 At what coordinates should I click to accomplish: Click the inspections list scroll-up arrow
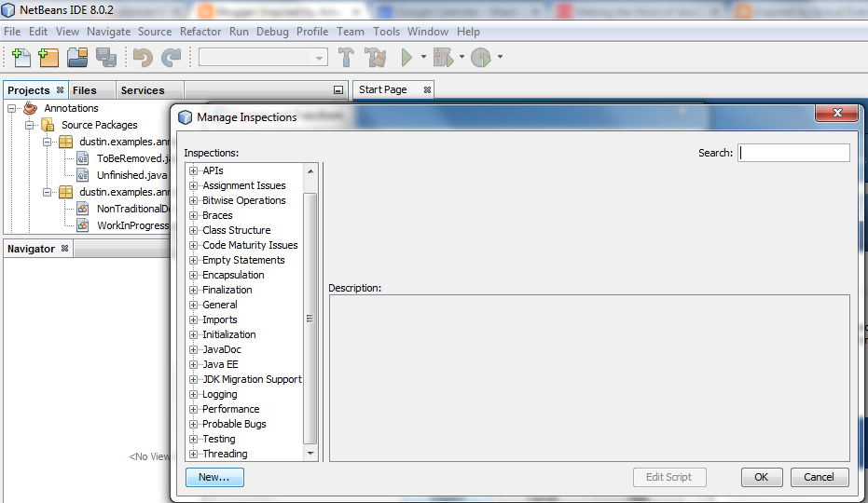pyautogui.click(x=310, y=171)
